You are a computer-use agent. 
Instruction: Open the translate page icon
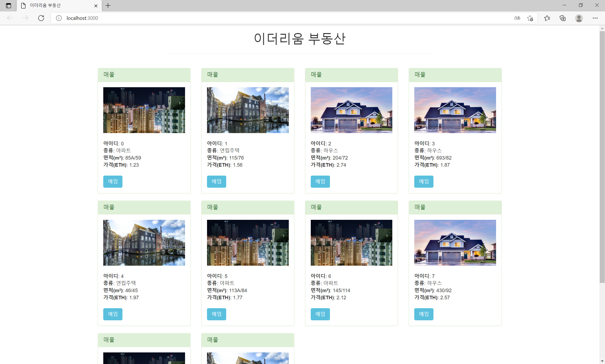coord(517,18)
